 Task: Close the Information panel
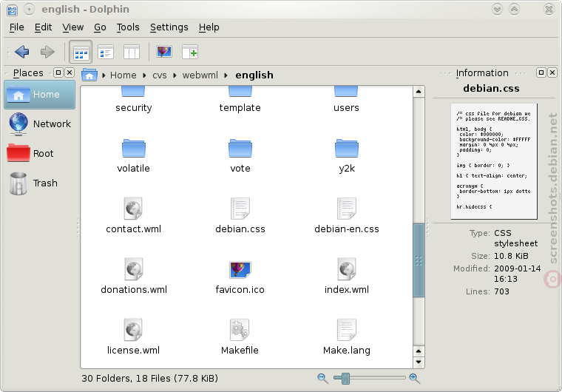(552, 72)
